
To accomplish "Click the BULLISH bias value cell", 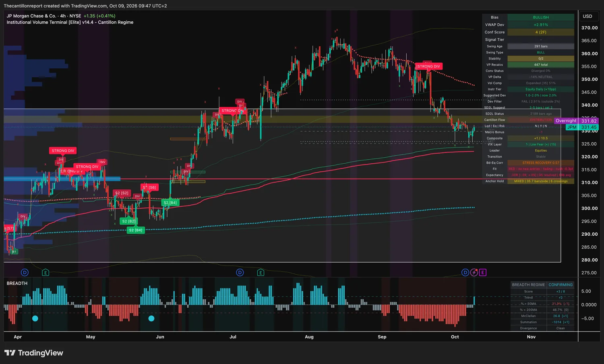I will 541,17.
